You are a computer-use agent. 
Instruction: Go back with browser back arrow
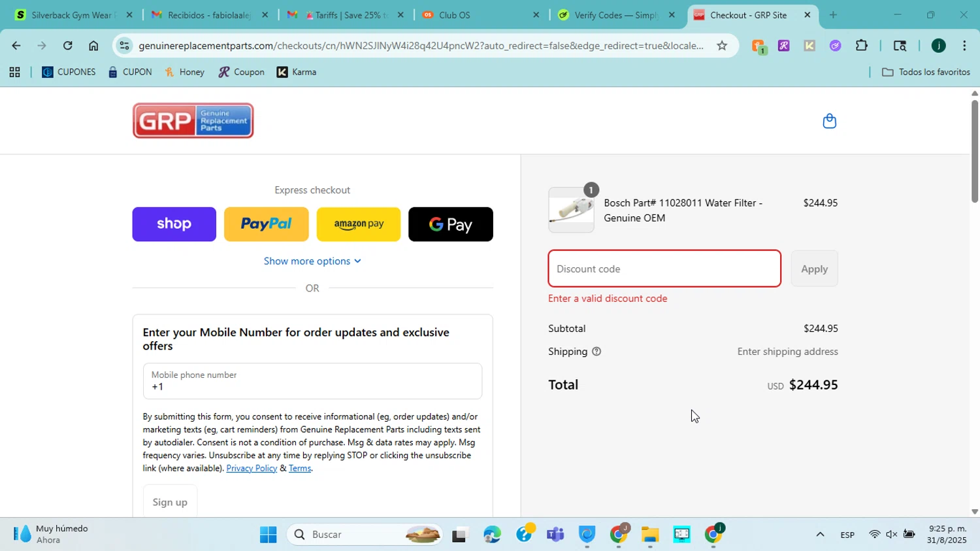pyautogui.click(x=16, y=46)
